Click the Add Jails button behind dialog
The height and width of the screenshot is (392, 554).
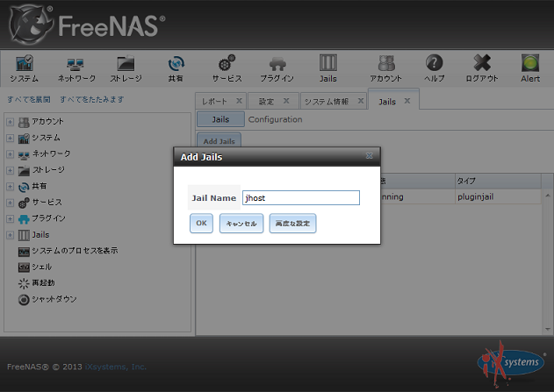click(x=219, y=140)
